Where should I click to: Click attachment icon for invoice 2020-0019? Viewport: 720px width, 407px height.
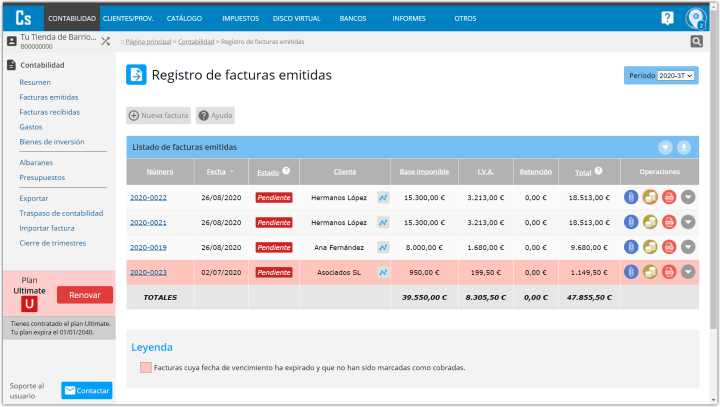click(x=631, y=247)
